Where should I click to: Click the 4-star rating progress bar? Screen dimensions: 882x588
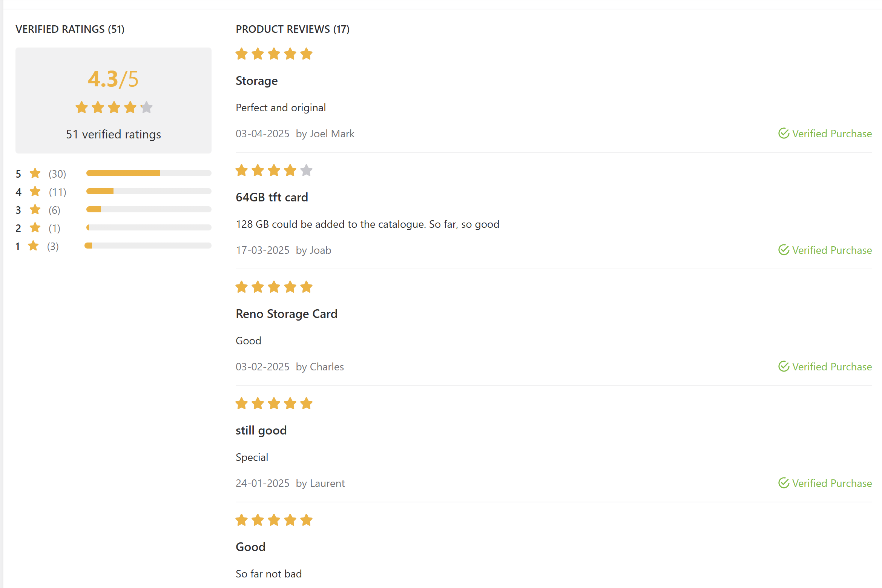(x=149, y=191)
